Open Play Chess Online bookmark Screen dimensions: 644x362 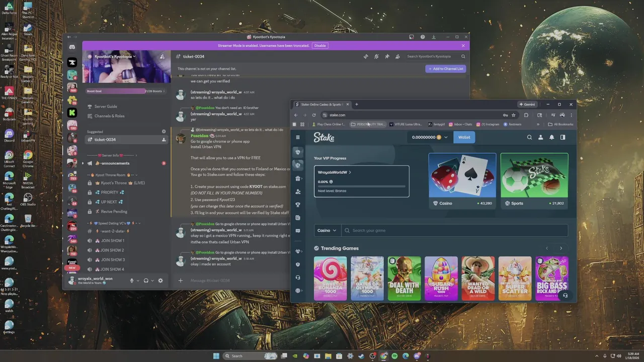329,124
